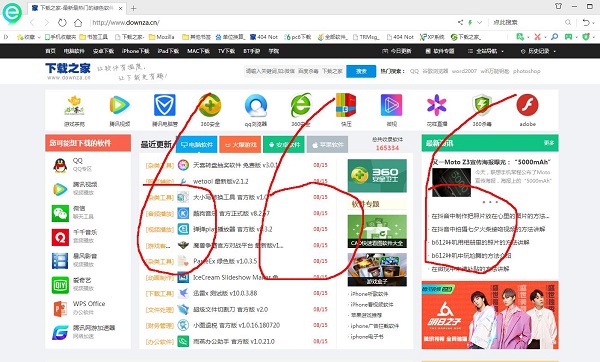Open the 快压 colorful archive icon
600x362 pixels.
point(346,105)
